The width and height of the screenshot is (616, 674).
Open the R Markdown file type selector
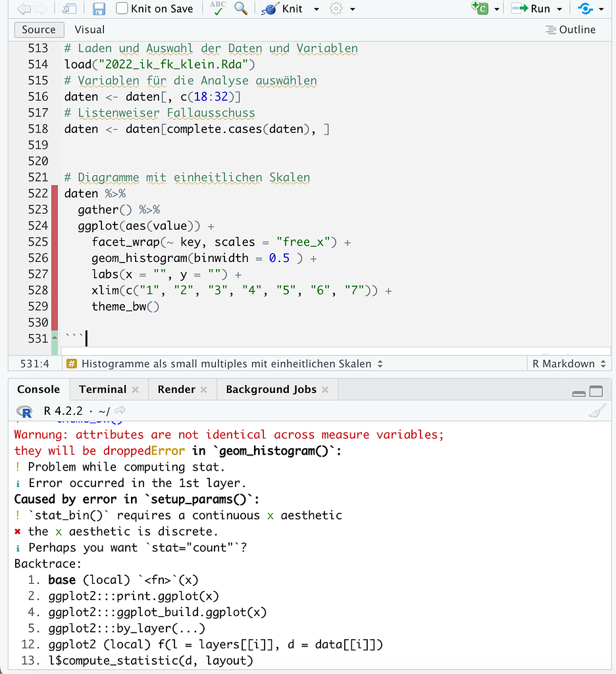pyautogui.click(x=569, y=363)
